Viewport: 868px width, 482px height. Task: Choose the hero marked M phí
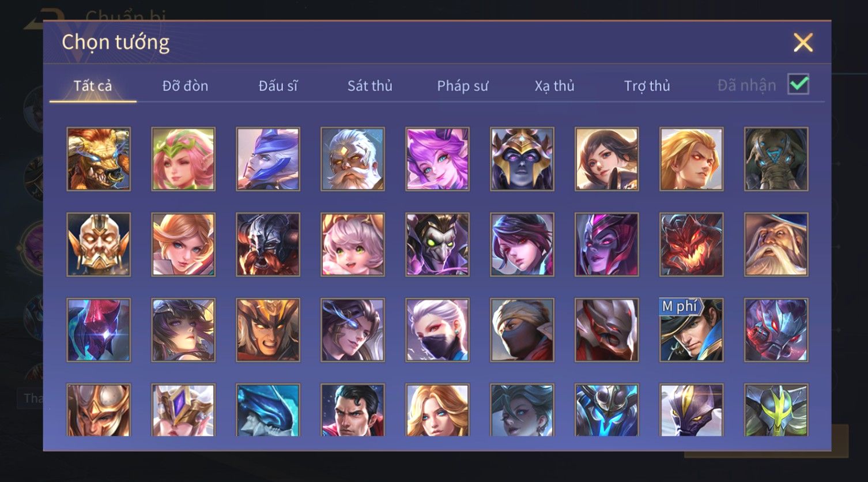point(692,330)
